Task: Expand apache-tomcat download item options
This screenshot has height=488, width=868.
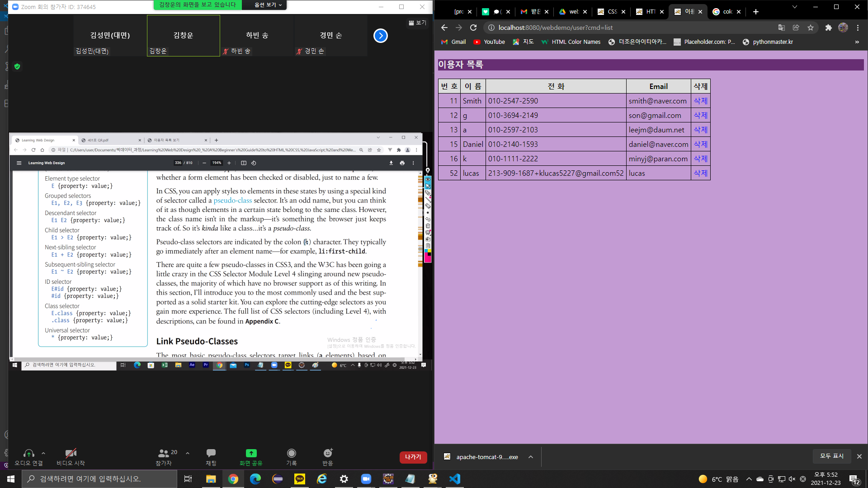Action: [x=531, y=457]
